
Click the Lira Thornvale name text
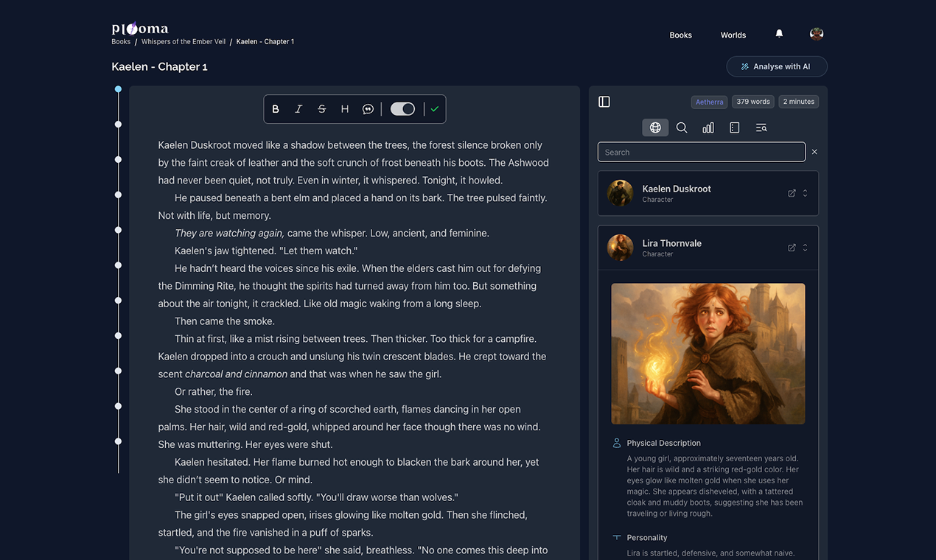pos(671,243)
